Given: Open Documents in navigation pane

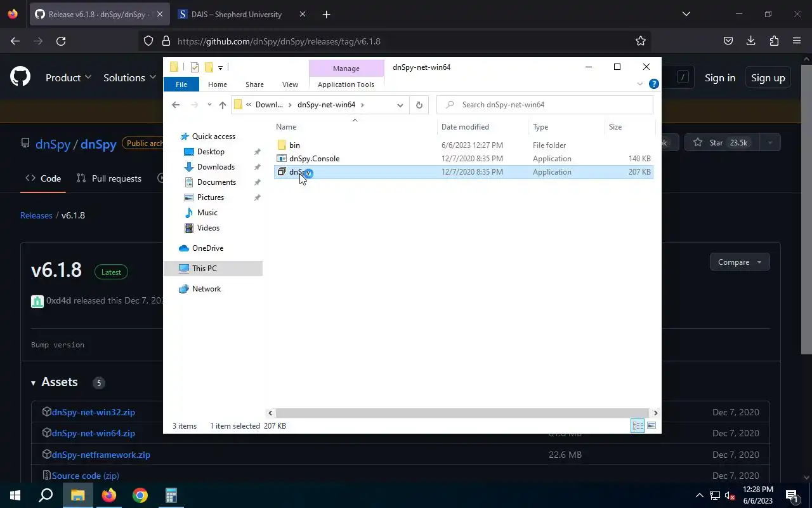Looking at the screenshot, I should (x=216, y=182).
